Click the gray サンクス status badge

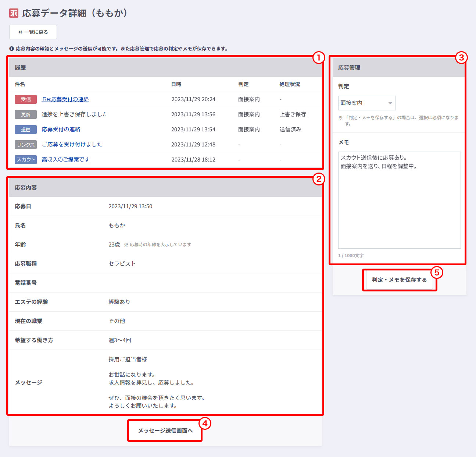pos(26,145)
